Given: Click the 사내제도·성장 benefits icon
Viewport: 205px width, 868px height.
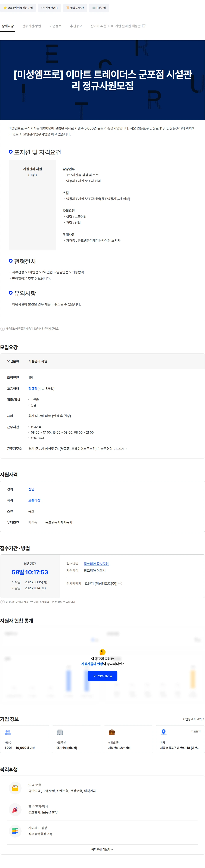Looking at the screenshot, I should click(x=15, y=831).
